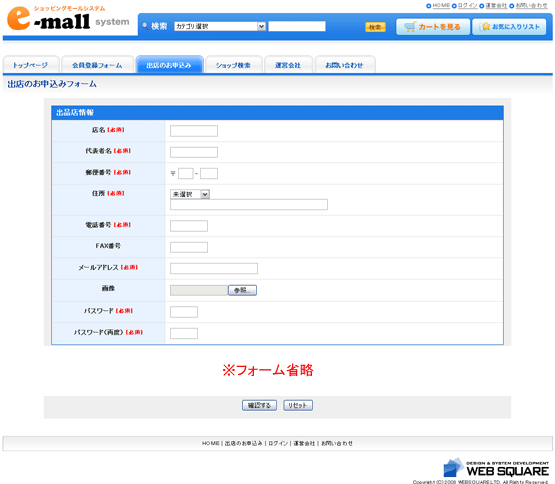Open the カテゴリ選択 category dropdown
Screen dimensions: 555x484
[x=220, y=26]
